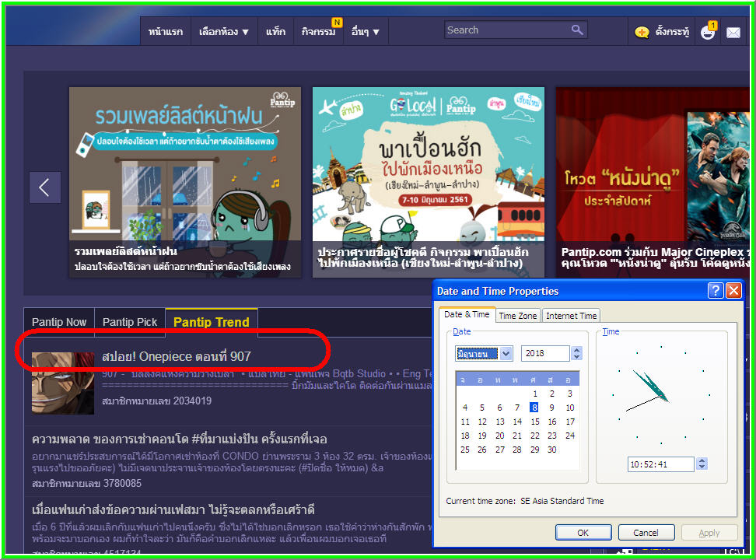The width and height of the screenshot is (756, 560).
Task: Select day 4 in the calendar
Action: pos(465,408)
